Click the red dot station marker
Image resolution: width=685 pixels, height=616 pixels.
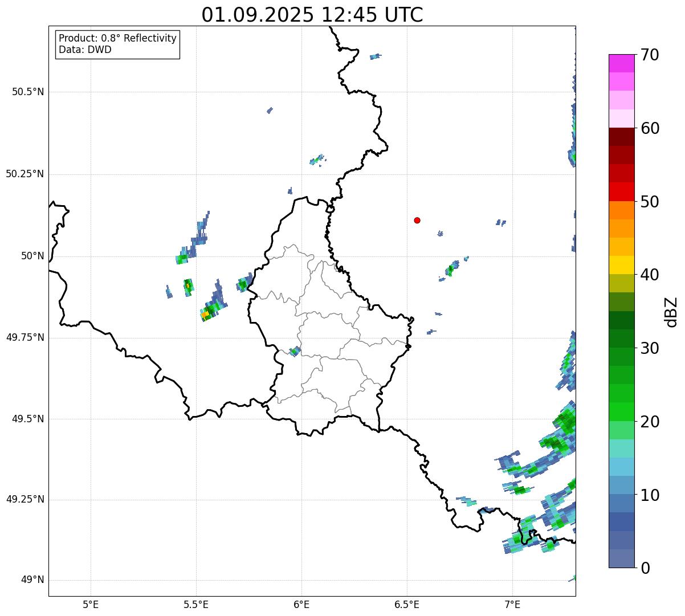[x=417, y=220]
